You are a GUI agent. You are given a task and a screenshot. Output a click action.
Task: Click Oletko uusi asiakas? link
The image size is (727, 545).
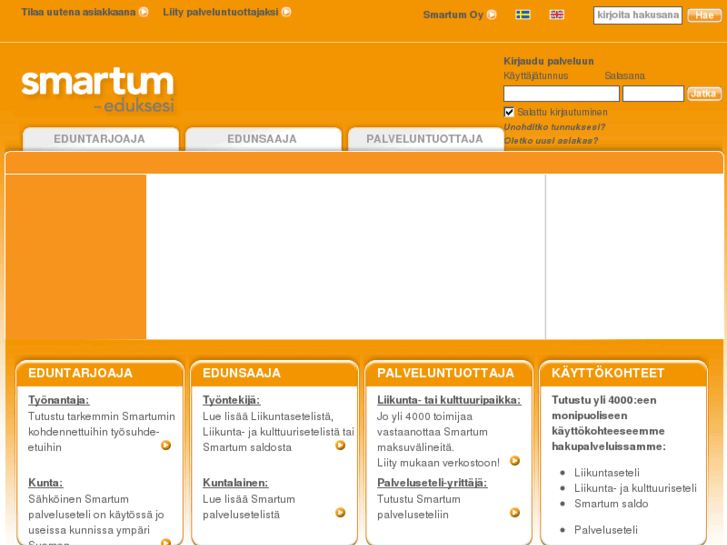(x=551, y=141)
